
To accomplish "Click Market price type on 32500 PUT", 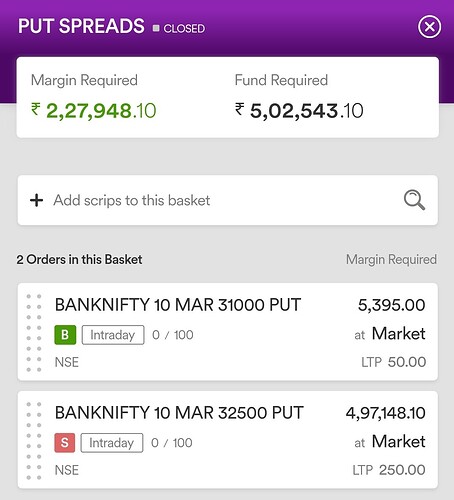I will [398, 442].
